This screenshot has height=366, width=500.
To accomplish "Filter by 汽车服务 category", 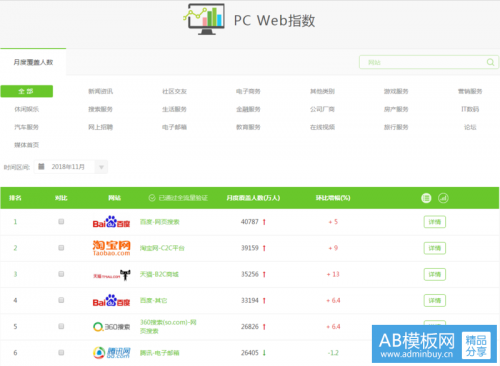I will (27, 127).
